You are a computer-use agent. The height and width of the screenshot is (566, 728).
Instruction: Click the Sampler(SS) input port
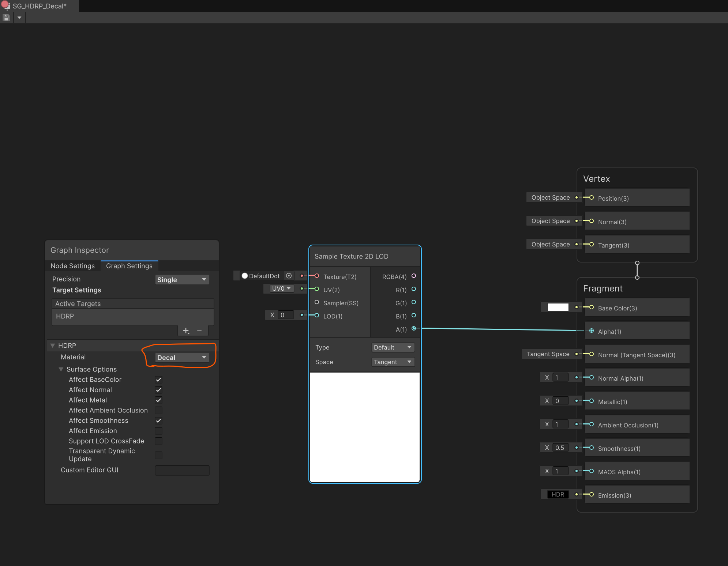(x=317, y=302)
